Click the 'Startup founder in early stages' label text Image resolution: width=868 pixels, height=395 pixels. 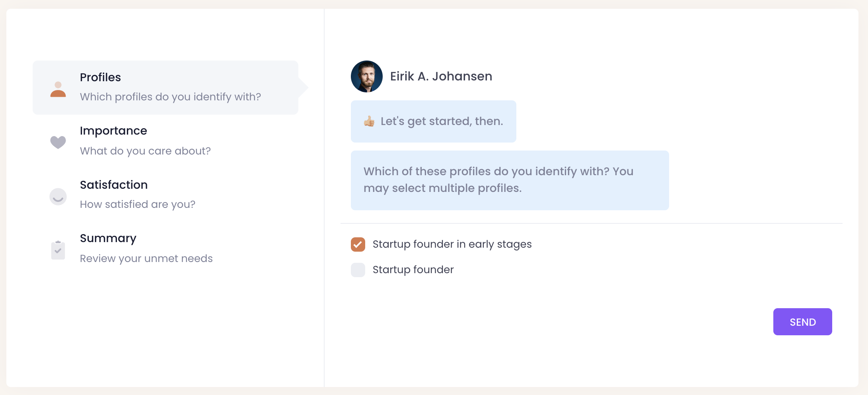pyautogui.click(x=452, y=244)
